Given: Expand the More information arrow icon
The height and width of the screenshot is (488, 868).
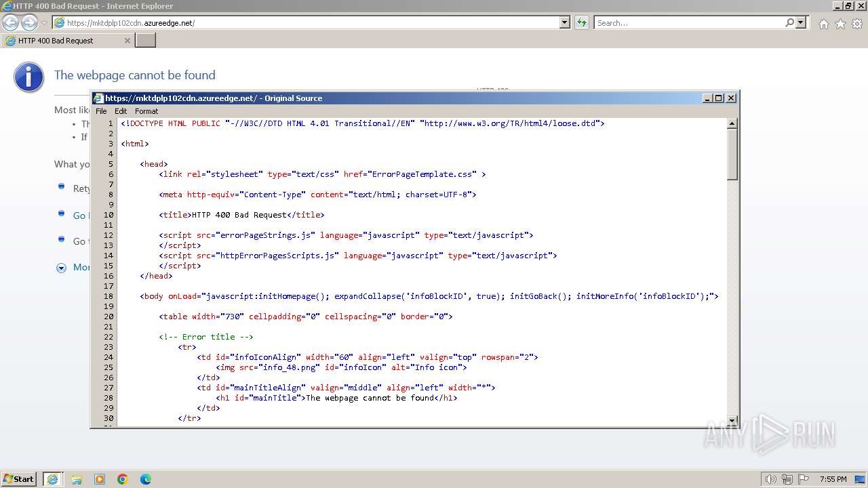Looking at the screenshot, I should [61, 268].
